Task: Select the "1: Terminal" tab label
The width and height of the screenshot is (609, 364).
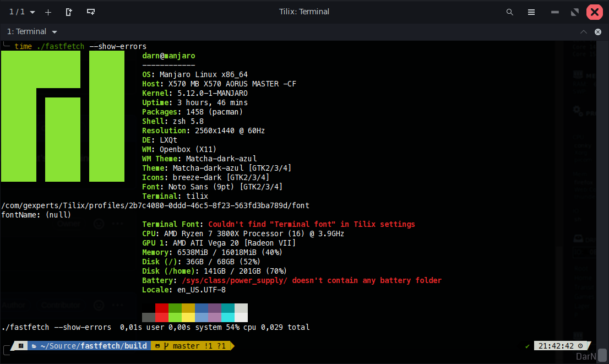Action: pyautogui.click(x=26, y=31)
